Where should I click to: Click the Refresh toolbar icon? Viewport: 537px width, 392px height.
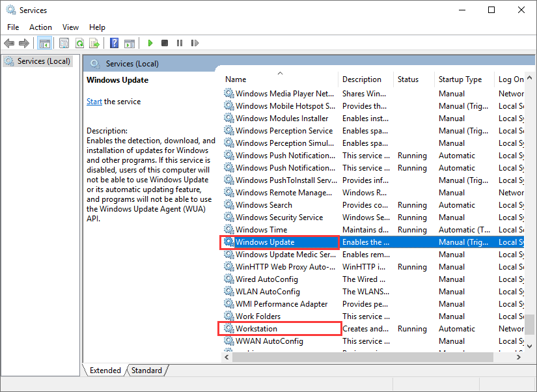pyautogui.click(x=79, y=43)
